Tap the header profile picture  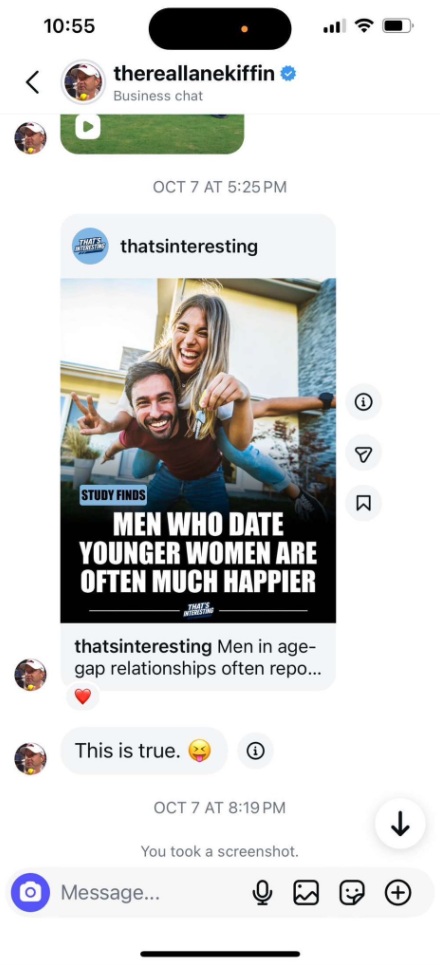[82, 81]
